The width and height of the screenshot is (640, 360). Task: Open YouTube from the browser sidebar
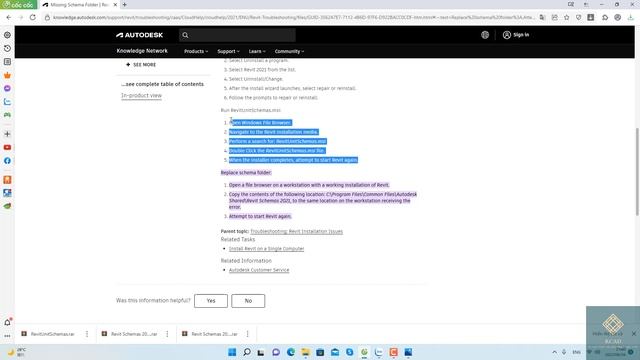point(7,147)
